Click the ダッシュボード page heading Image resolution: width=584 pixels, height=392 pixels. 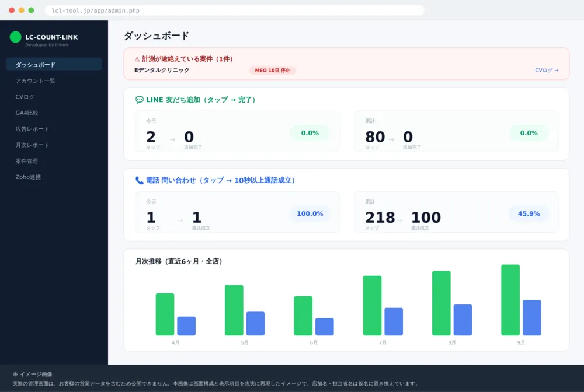click(157, 36)
